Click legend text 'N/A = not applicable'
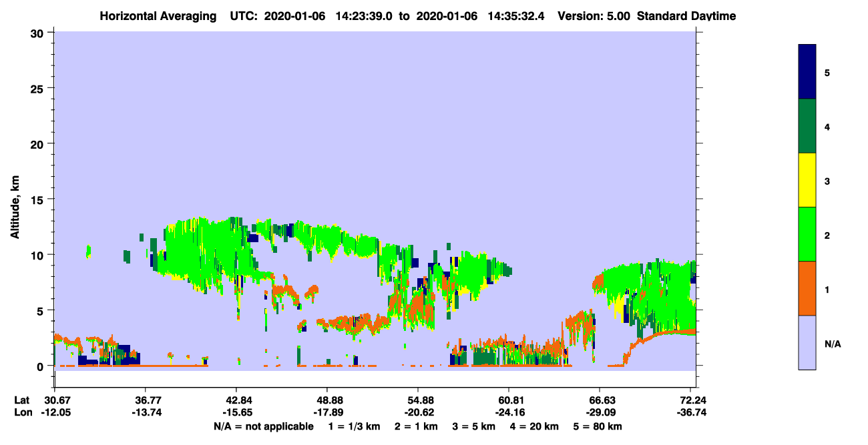The height and width of the screenshot is (445, 868). (x=263, y=426)
